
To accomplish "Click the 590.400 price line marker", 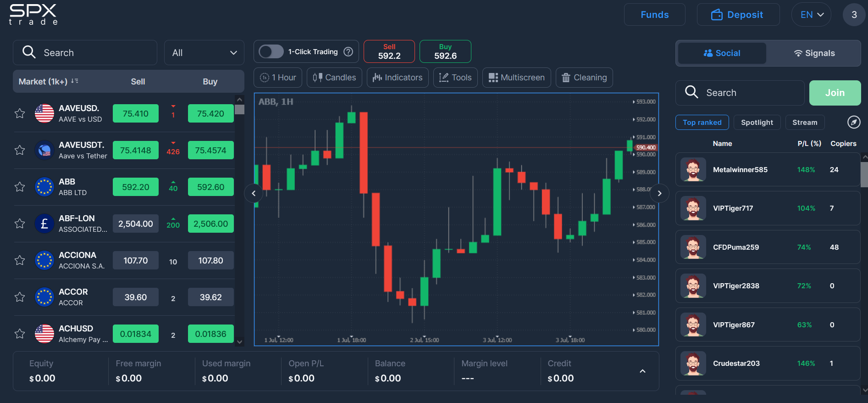I will (x=646, y=147).
